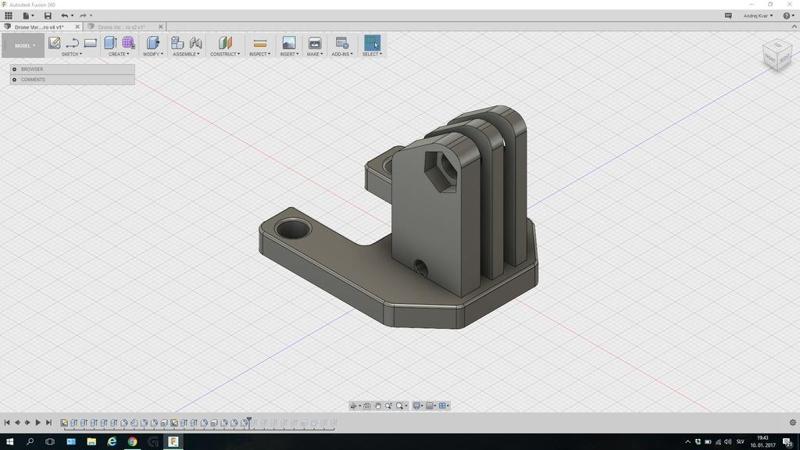Click the Make 3D print icon

[x=314, y=44]
